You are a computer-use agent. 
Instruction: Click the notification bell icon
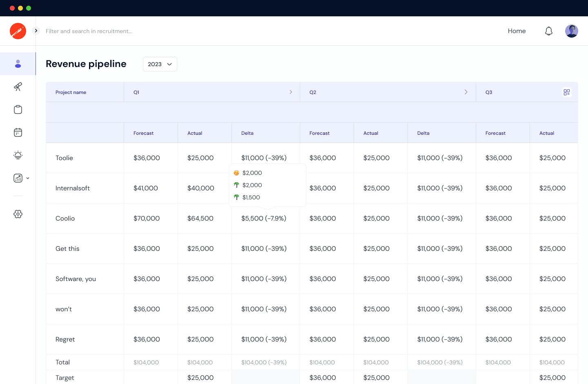[x=549, y=31]
